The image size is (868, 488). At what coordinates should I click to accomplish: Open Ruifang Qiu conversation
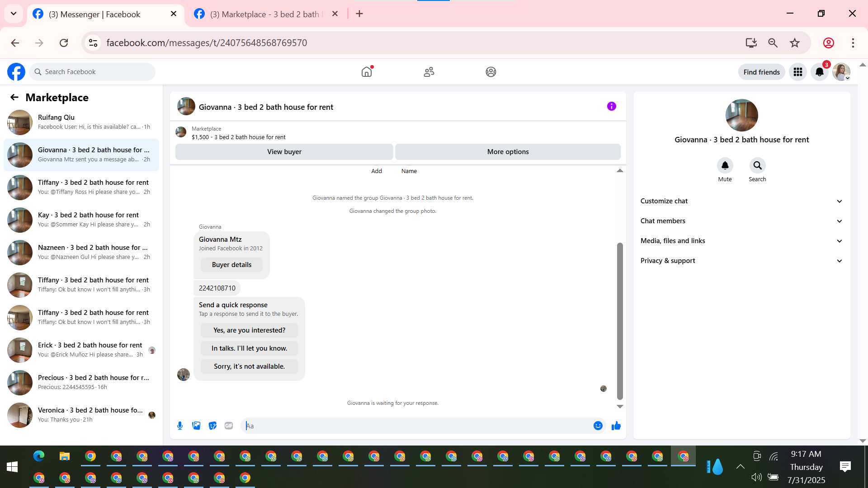click(81, 122)
